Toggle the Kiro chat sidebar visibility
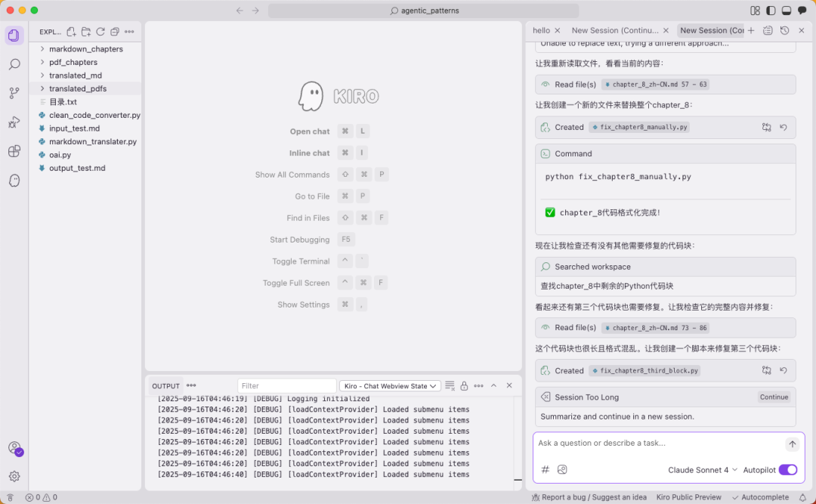Image resolution: width=816 pixels, height=504 pixels. pos(802,11)
